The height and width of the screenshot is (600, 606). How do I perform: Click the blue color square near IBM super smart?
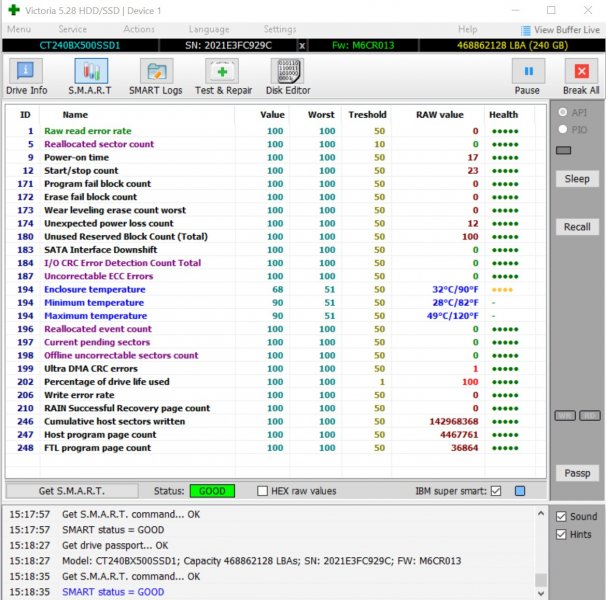click(x=519, y=491)
